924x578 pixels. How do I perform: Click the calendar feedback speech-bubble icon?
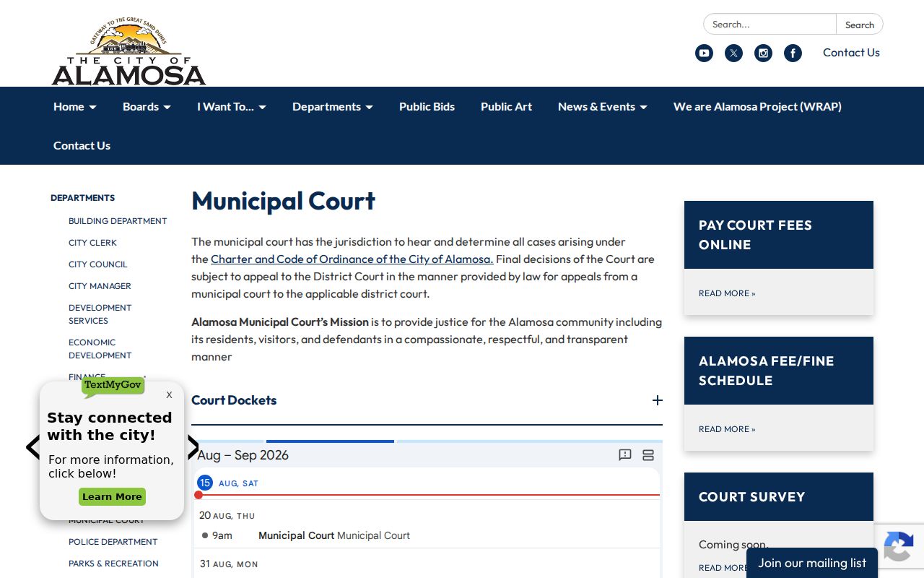tap(625, 455)
